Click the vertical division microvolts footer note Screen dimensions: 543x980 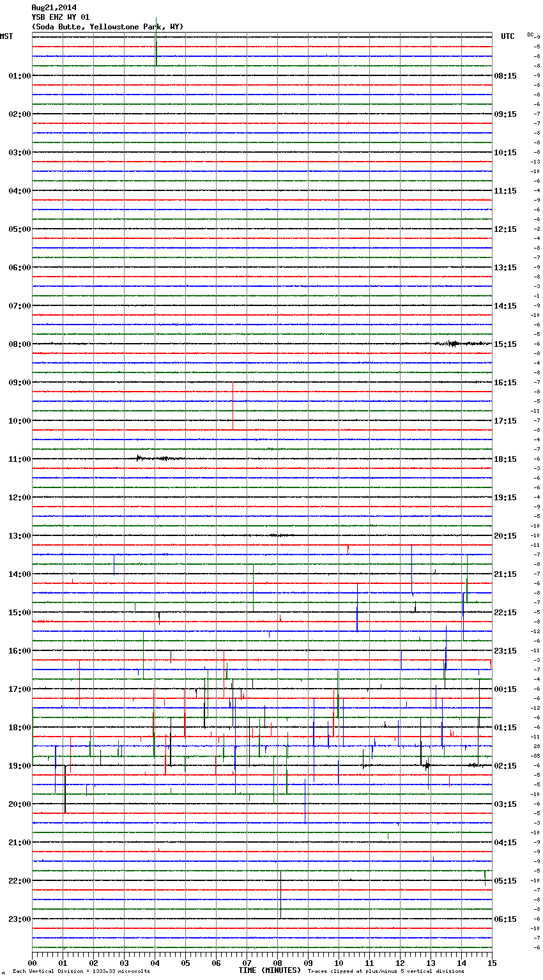click(81, 972)
